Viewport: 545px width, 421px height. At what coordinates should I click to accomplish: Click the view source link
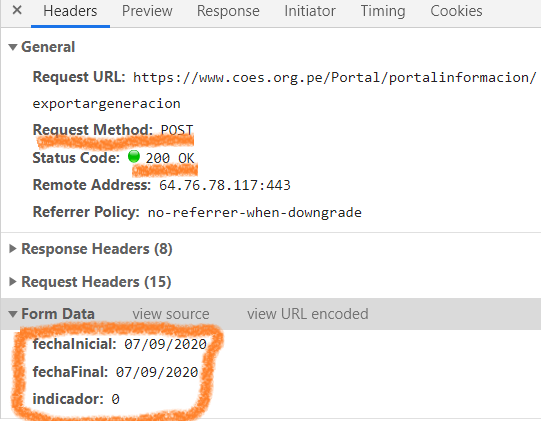171,314
